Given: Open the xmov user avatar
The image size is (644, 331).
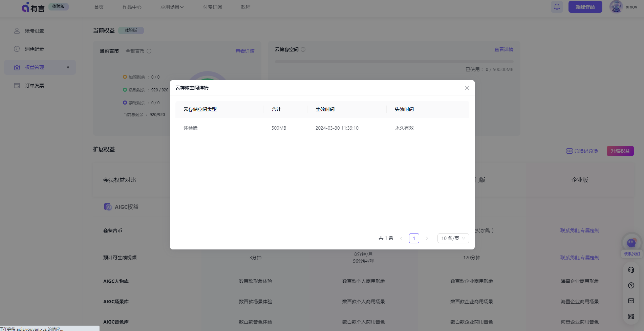Looking at the screenshot, I should [x=616, y=7].
